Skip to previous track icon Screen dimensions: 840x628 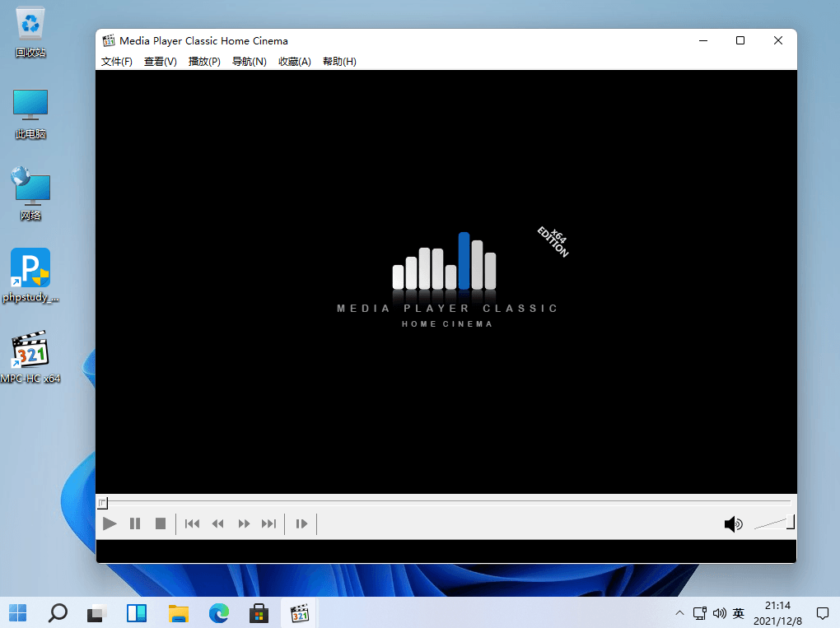point(192,523)
